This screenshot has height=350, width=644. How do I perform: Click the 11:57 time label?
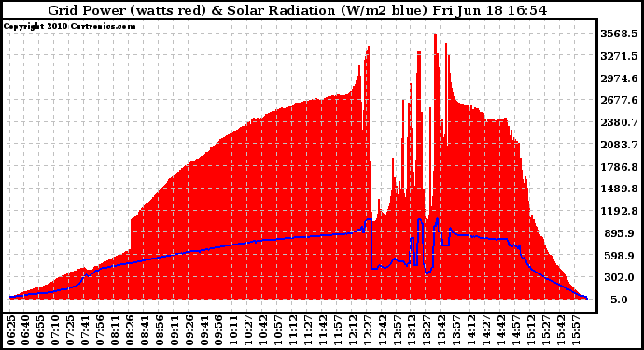point(338,329)
